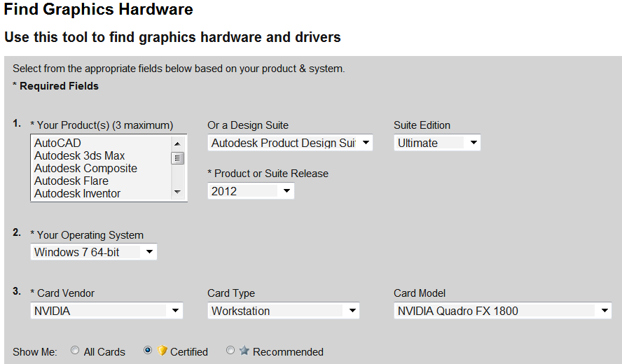Image resolution: width=622 pixels, height=364 pixels.
Task: Select the Recommended radio button
Action: click(x=230, y=351)
